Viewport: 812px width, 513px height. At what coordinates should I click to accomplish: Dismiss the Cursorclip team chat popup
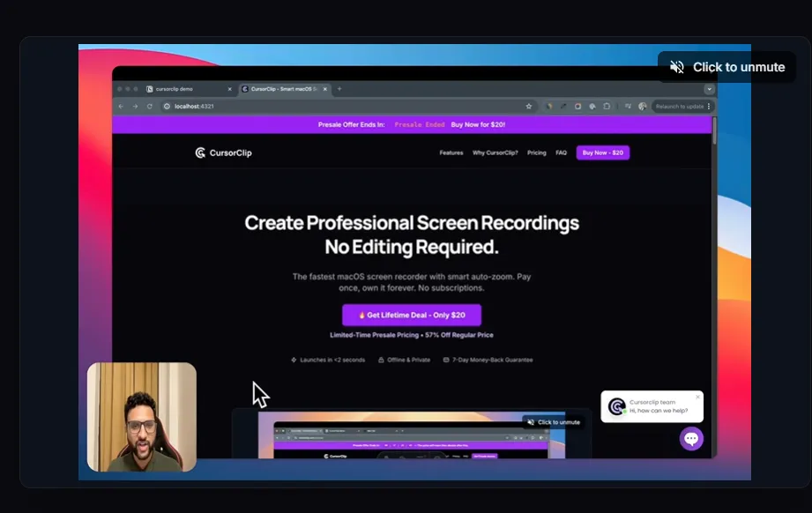(x=697, y=397)
